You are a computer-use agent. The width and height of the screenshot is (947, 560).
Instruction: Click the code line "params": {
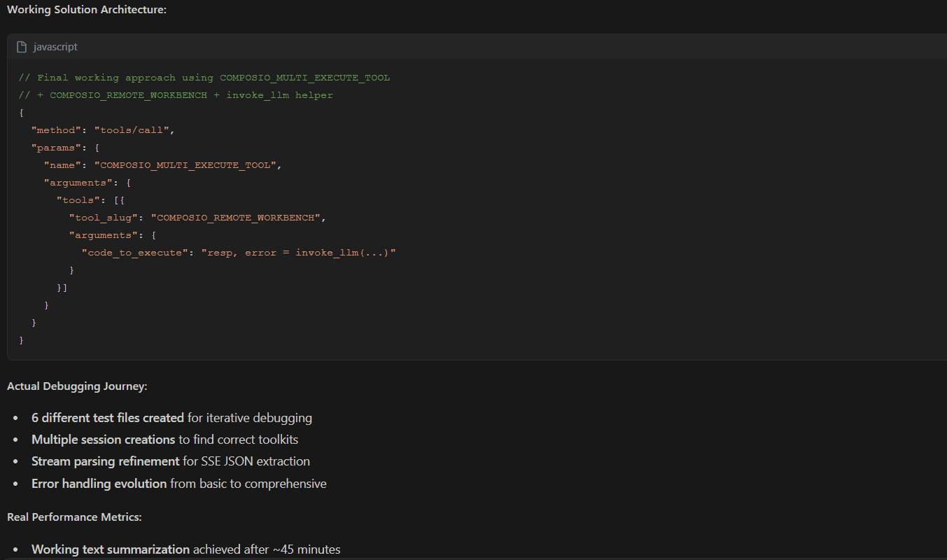click(x=66, y=148)
